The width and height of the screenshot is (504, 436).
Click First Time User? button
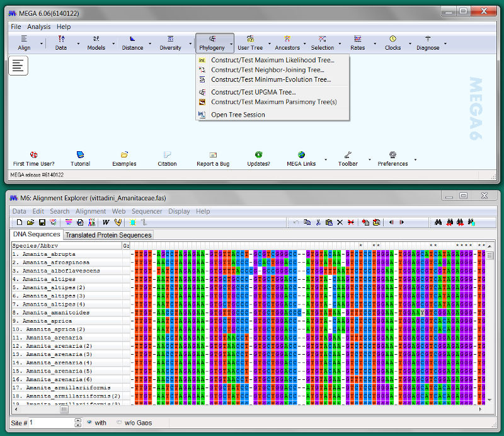34,159
